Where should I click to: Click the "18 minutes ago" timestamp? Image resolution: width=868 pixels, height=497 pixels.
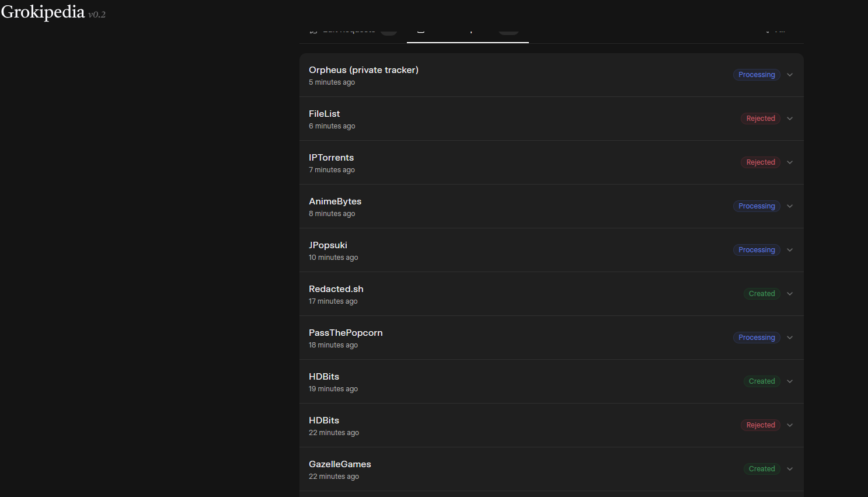[333, 345]
